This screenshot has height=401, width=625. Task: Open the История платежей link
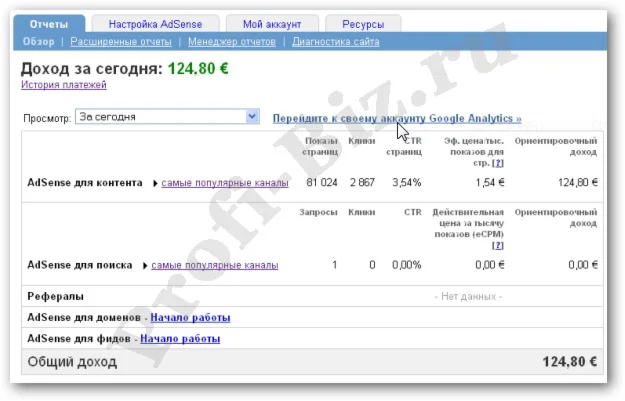click(64, 85)
